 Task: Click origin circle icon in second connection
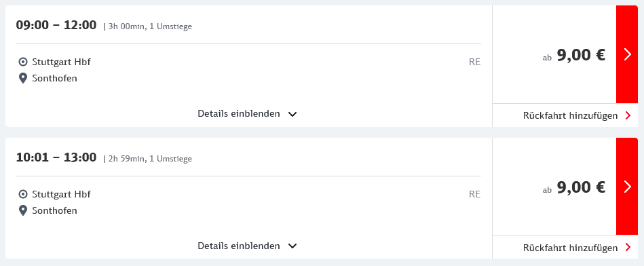[x=23, y=194]
